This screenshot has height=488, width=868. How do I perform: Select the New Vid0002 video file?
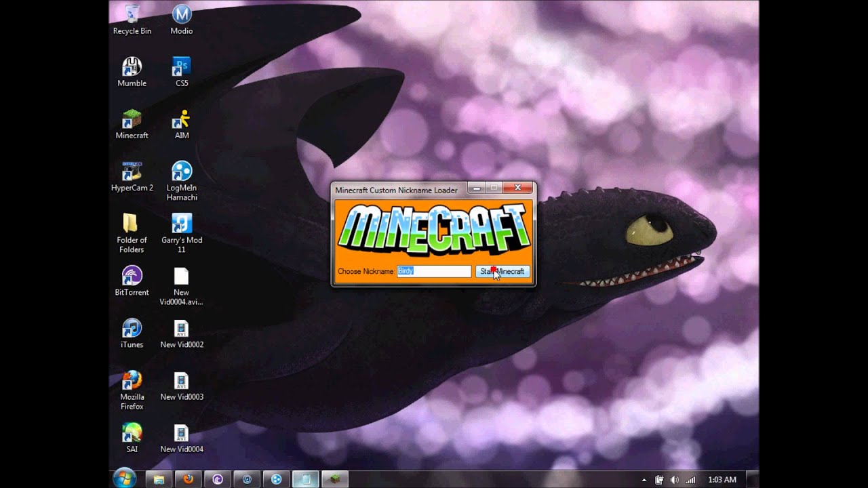click(182, 333)
